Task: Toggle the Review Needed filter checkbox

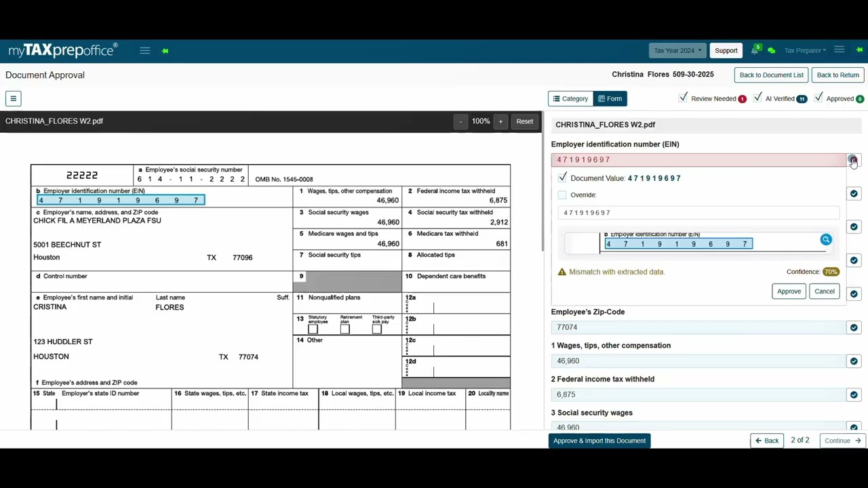Action: click(x=683, y=98)
